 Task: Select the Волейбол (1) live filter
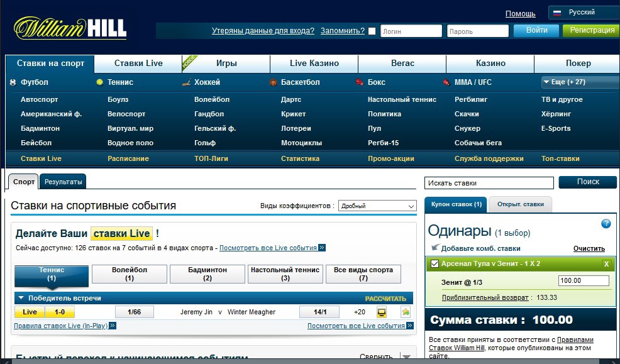pyautogui.click(x=130, y=274)
